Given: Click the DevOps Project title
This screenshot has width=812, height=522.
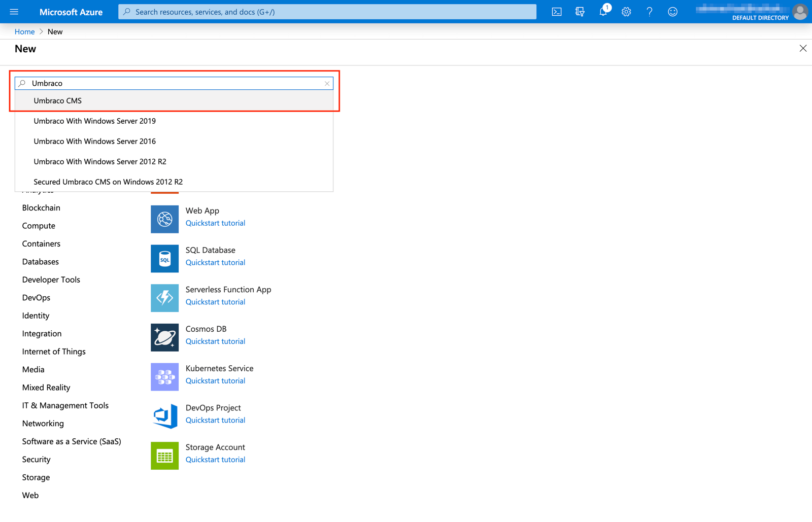Looking at the screenshot, I should 213,408.
